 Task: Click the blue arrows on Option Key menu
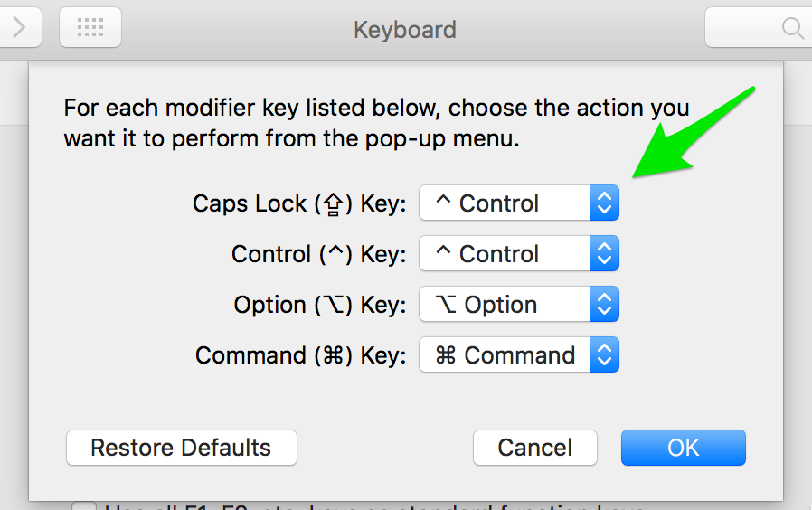pos(604,305)
